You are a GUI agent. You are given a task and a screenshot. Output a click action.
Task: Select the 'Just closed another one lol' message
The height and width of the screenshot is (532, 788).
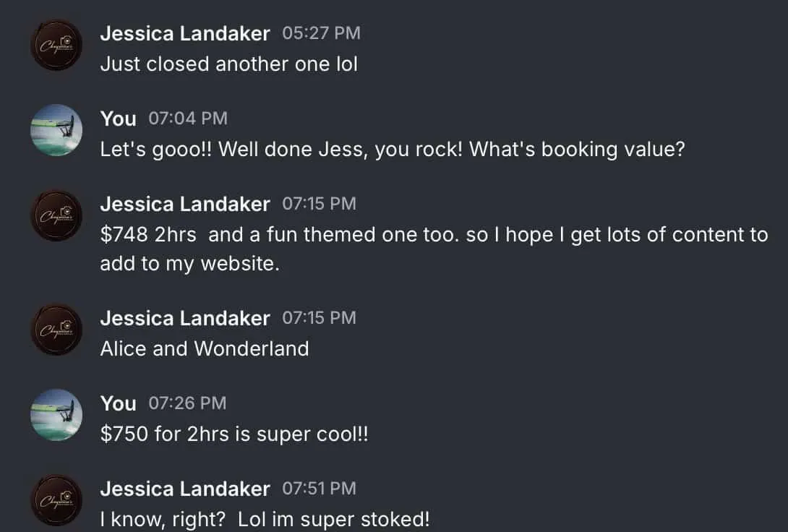[228, 64]
